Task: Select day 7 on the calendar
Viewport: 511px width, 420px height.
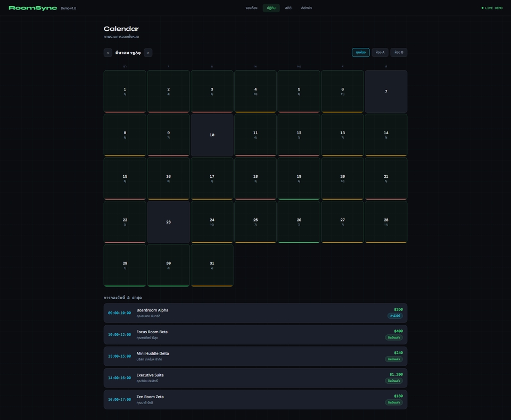Action: click(386, 92)
